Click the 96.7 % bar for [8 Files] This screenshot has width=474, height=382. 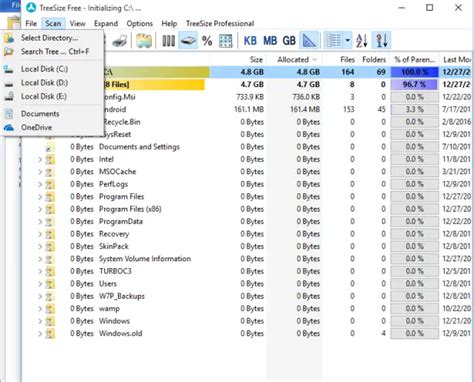tap(414, 84)
